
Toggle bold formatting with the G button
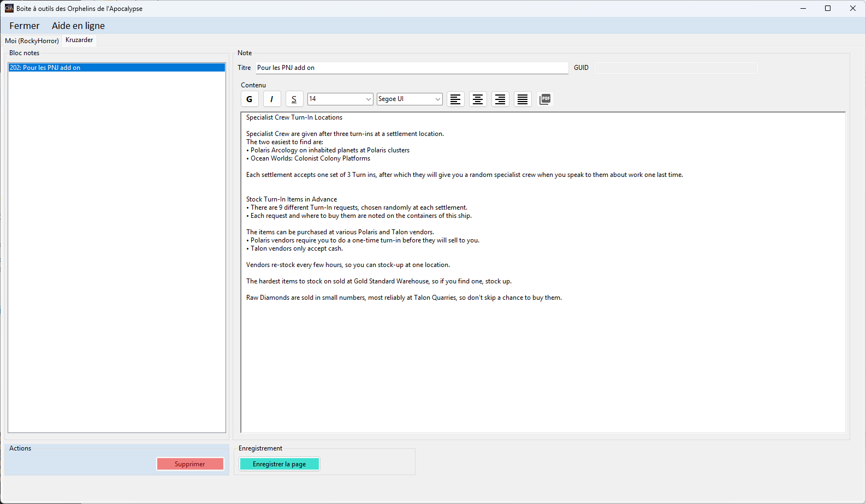(250, 99)
